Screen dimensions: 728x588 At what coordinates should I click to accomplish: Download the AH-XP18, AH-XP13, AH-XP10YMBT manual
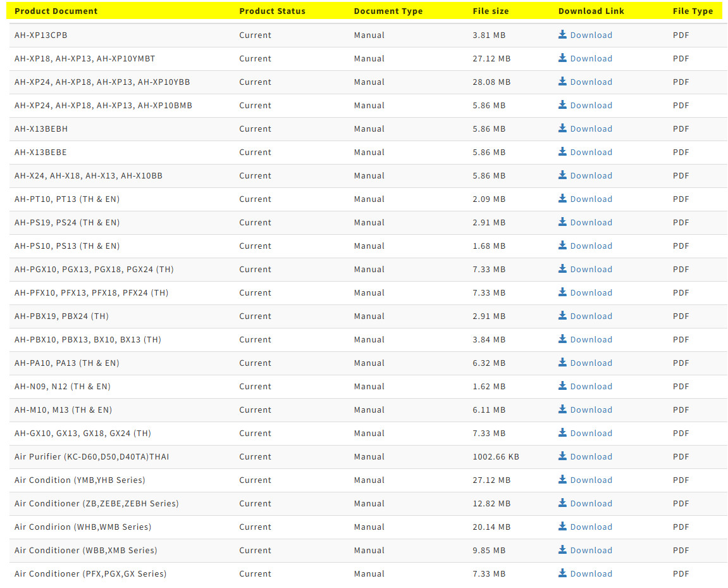coord(591,59)
